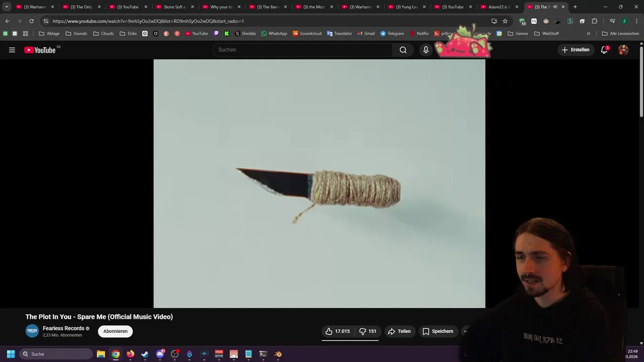The height and width of the screenshot is (362, 644).
Task: Save the video with Speichern
Action: [438, 331]
